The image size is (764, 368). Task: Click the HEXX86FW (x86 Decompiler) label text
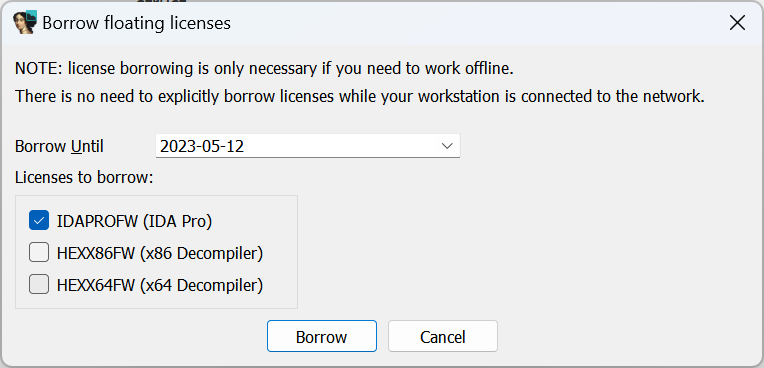[x=160, y=253]
